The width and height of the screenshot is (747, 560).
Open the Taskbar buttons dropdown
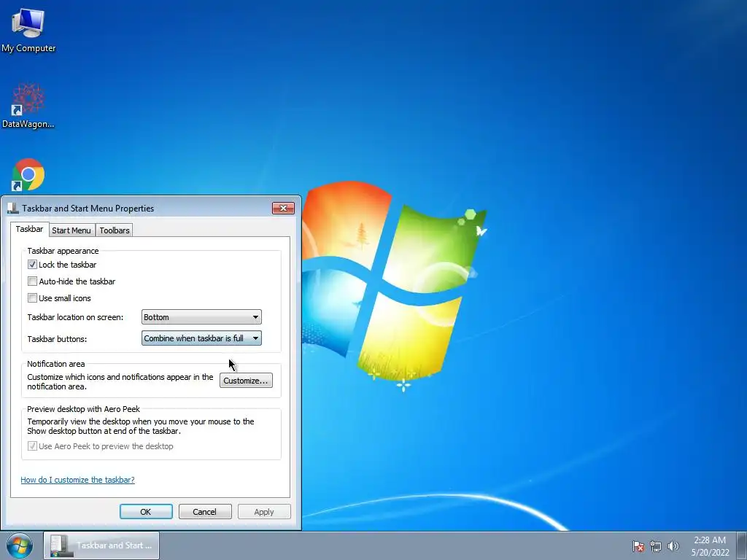201,338
